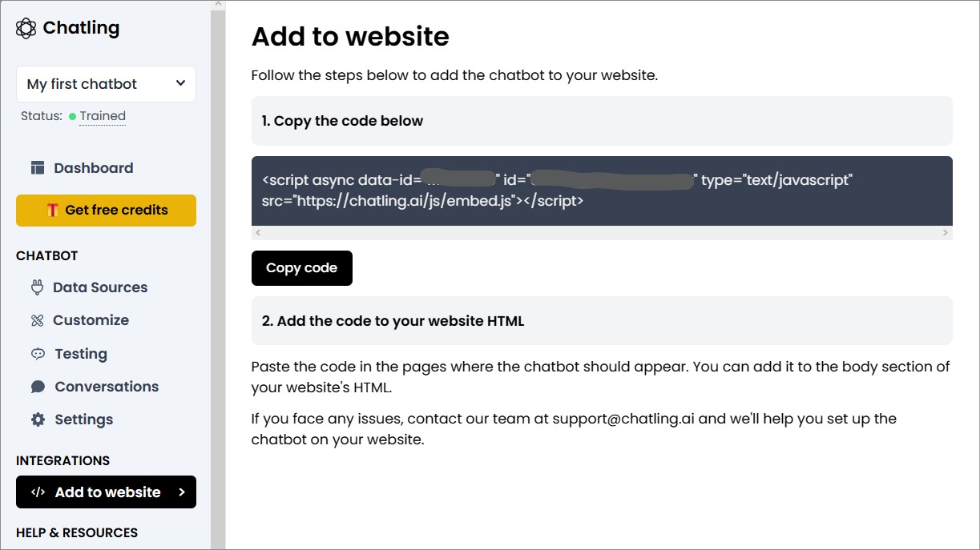Image resolution: width=980 pixels, height=550 pixels.
Task: Click inside the embed script code box
Action: click(601, 191)
